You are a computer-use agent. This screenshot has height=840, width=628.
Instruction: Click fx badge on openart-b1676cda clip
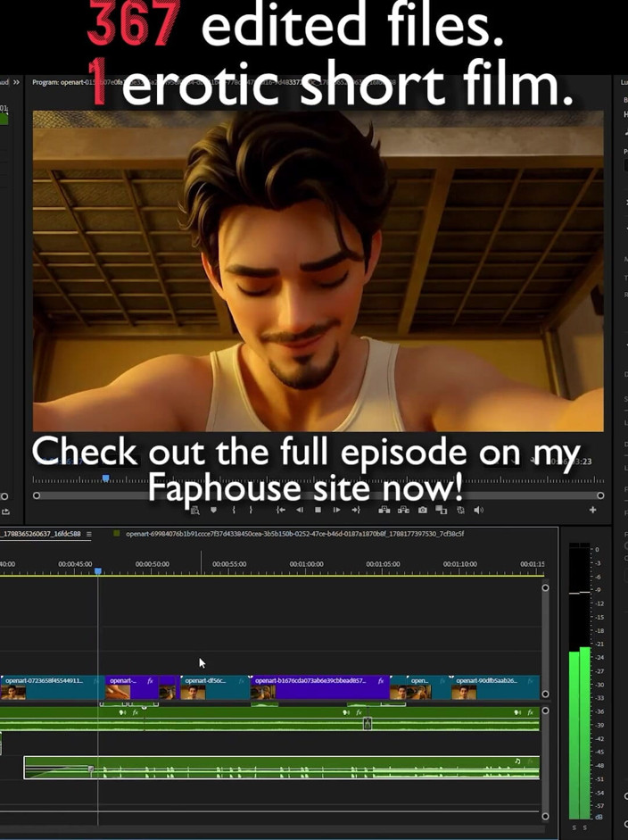(381, 681)
